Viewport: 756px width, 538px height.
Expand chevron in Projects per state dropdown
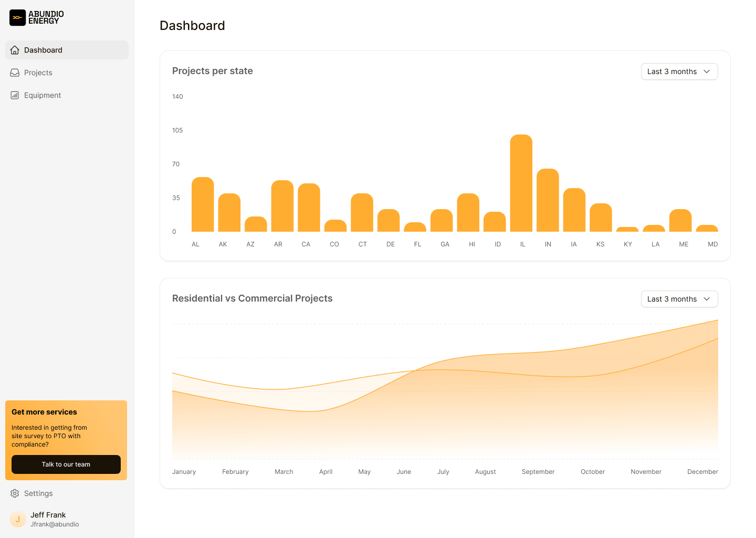707,71
